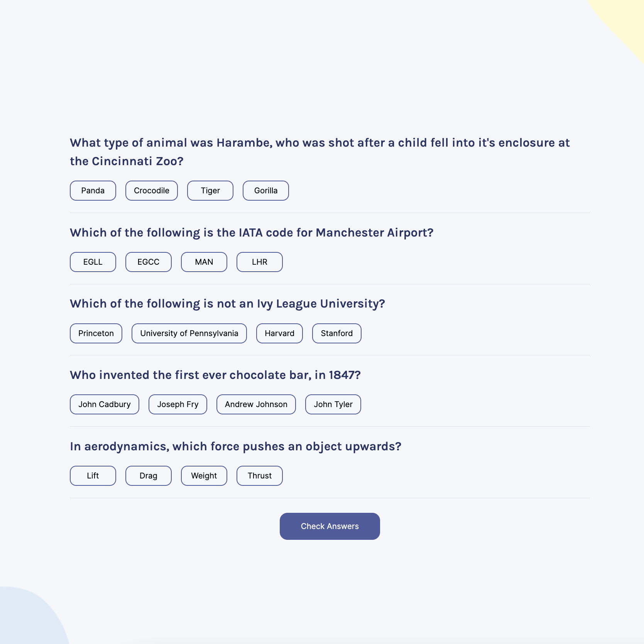Select LHR as the airport code
This screenshot has width=644, height=644.
[259, 262]
